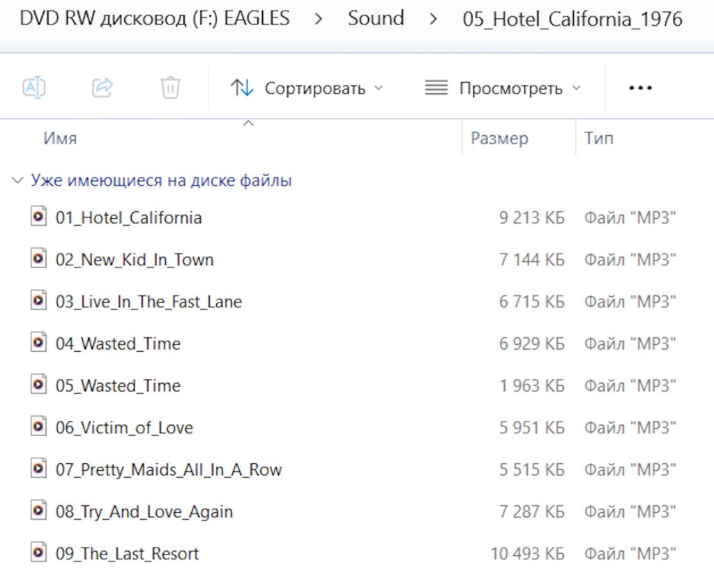Click the Delete trash icon
The width and height of the screenshot is (714, 588).
click(x=170, y=87)
